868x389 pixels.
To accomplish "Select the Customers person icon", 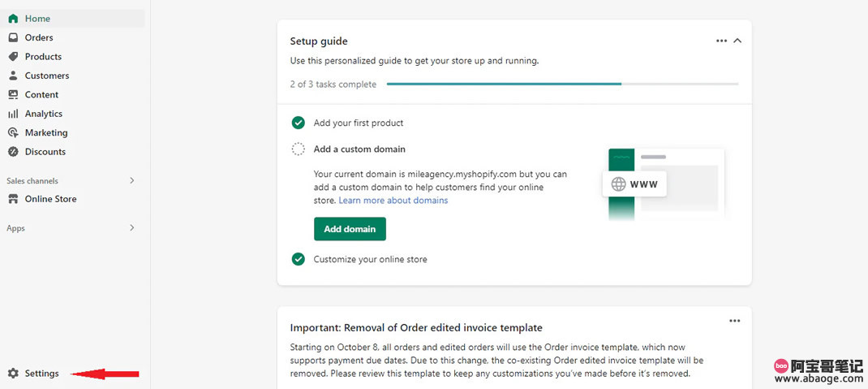I will 13,76.
